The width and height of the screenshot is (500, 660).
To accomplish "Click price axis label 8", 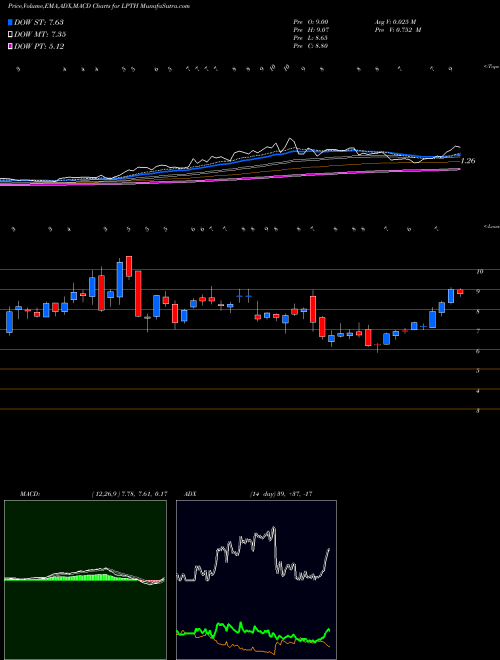I will [x=478, y=312].
